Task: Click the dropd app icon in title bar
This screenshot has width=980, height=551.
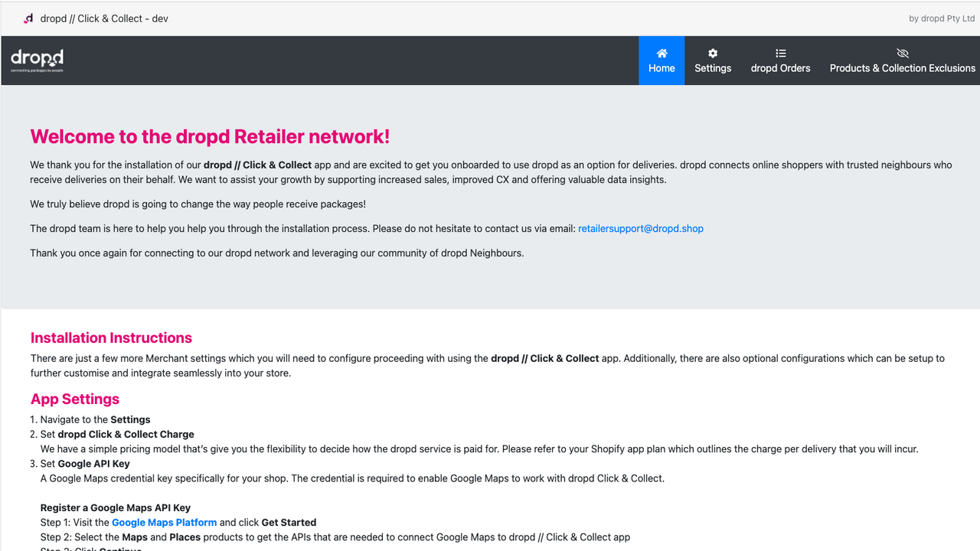Action: (28, 18)
